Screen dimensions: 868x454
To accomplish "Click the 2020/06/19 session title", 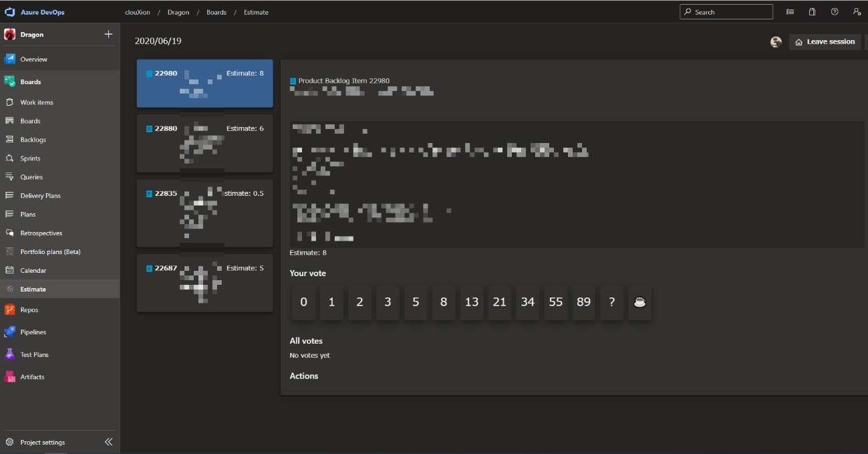I will [x=158, y=41].
